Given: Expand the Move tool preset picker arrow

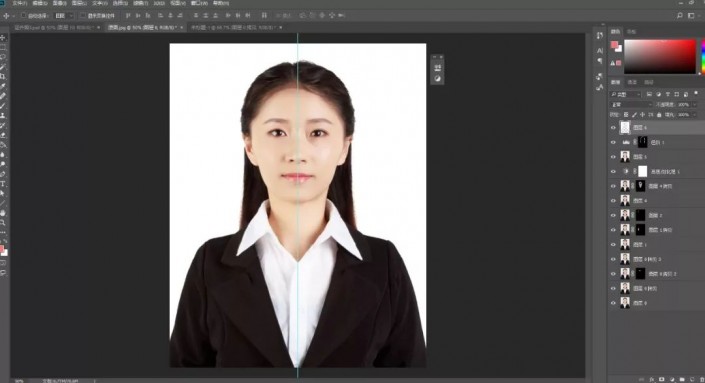Looking at the screenshot, I should 13,16.
